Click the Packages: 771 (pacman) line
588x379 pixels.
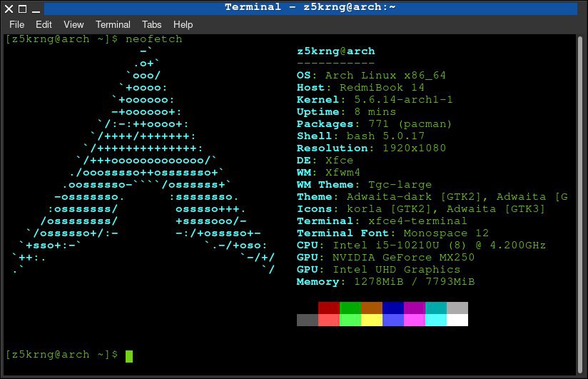(374, 123)
